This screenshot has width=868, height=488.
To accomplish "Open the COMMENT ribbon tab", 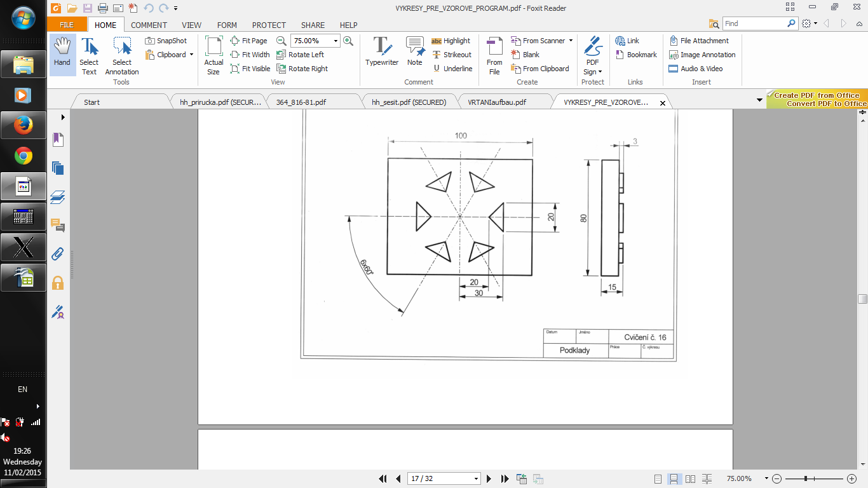I will (149, 25).
